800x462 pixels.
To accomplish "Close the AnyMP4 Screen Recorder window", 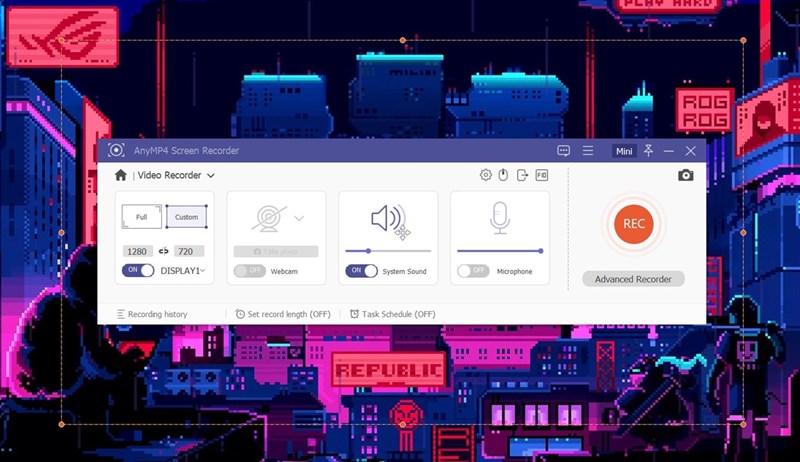I will point(690,151).
